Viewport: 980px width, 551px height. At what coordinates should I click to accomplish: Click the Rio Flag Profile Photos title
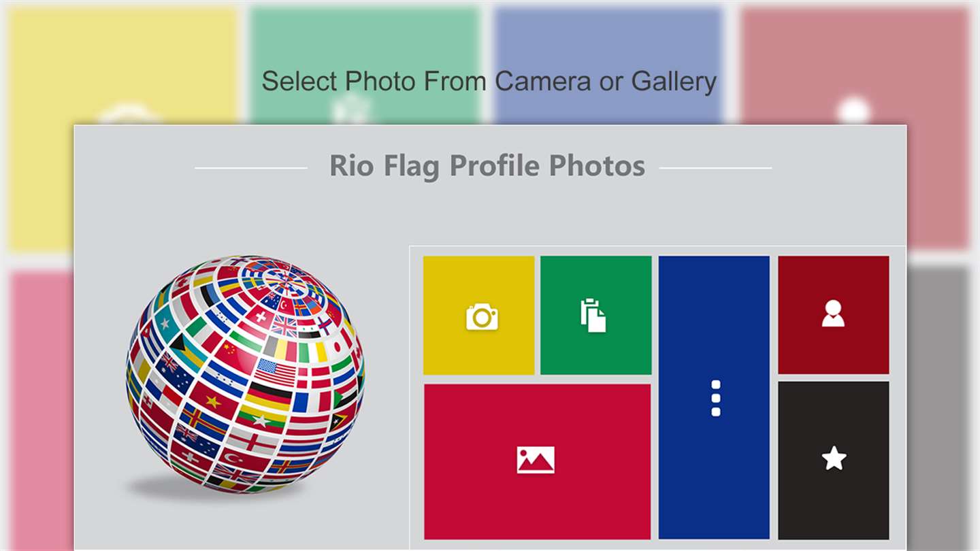[x=487, y=166]
